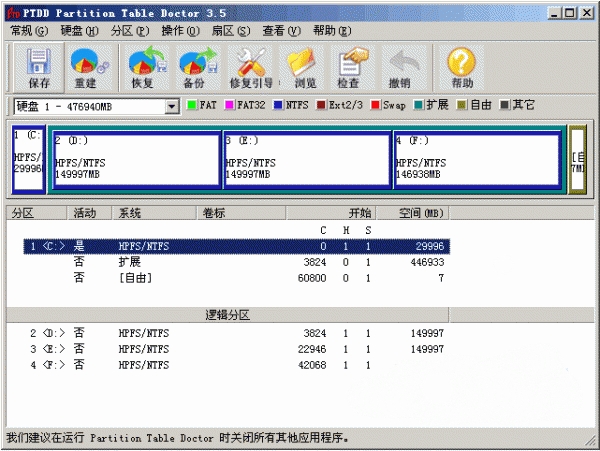Open the 分区(P) menu
Viewport: 600px width, 451px height.
[x=130, y=31]
